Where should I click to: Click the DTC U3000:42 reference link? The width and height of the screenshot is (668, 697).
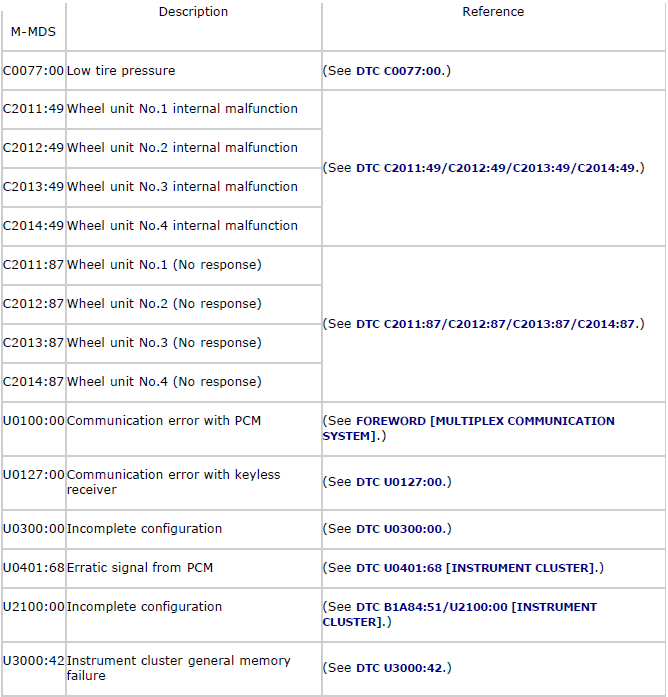tap(399, 668)
